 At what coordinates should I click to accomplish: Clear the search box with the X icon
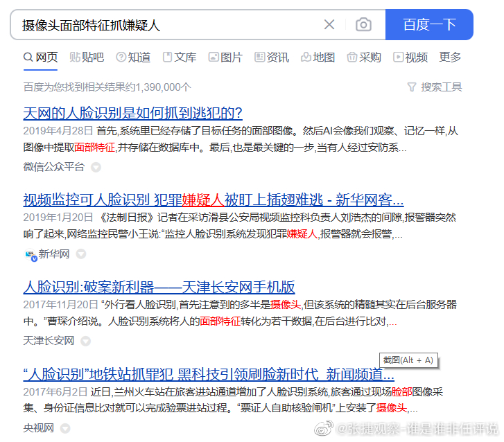click(x=329, y=25)
